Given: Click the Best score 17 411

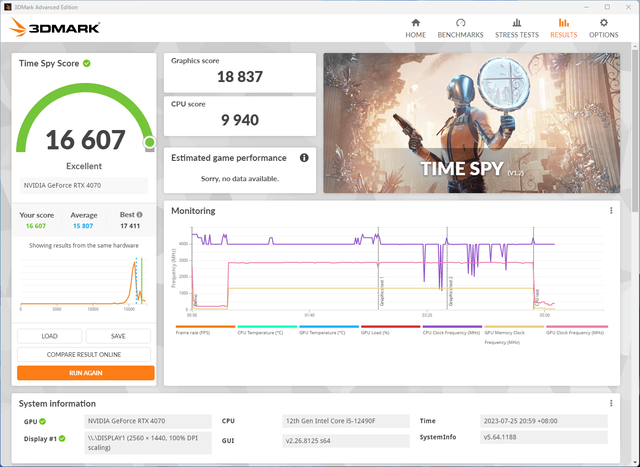Looking at the screenshot, I should pos(130,226).
